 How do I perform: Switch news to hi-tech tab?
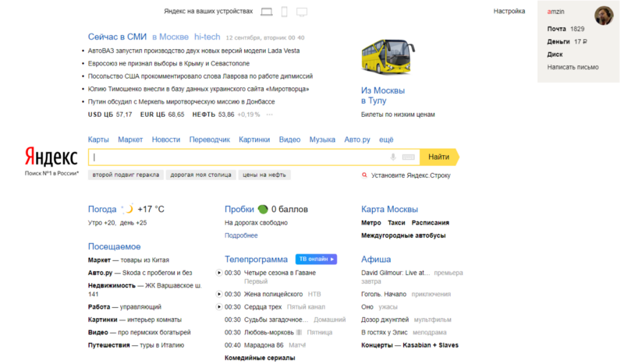coord(207,37)
